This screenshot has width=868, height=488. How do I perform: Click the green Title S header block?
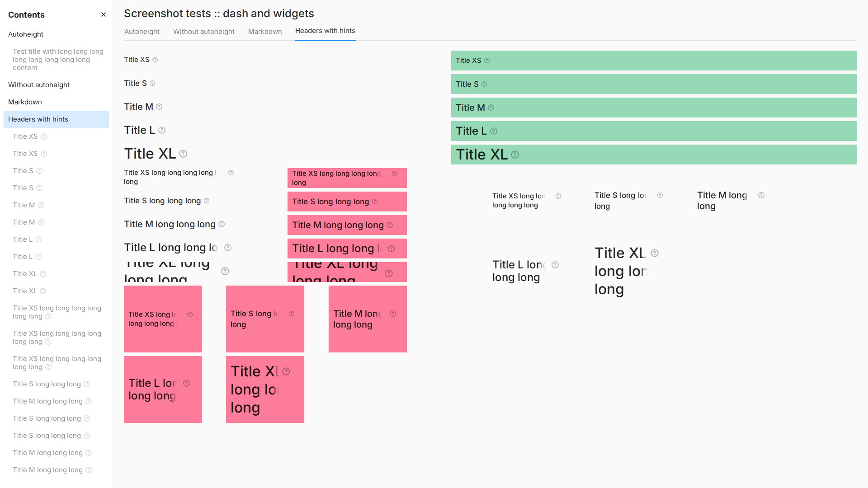(x=654, y=84)
